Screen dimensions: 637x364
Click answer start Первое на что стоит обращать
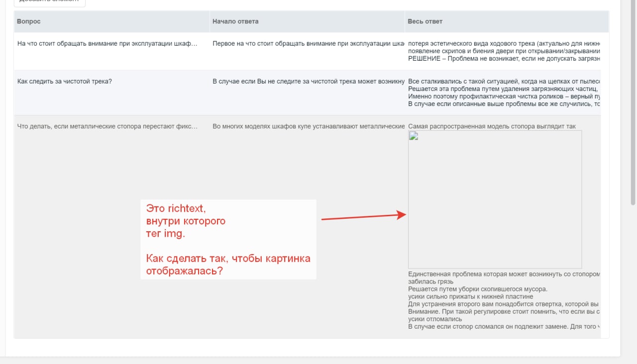(309, 44)
